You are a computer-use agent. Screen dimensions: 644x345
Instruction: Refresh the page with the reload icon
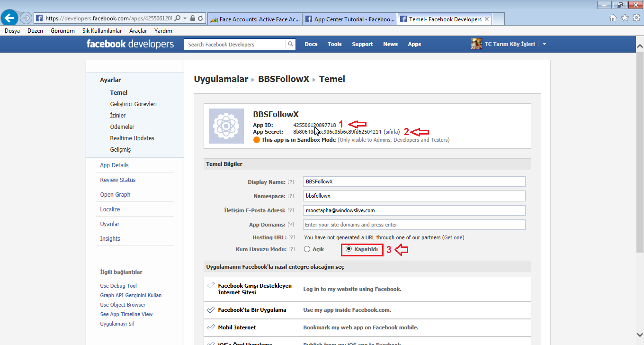(201, 18)
